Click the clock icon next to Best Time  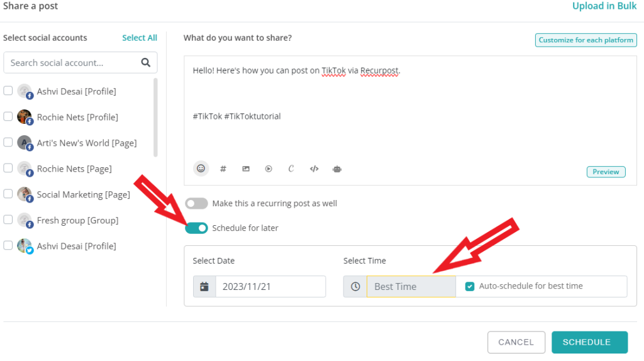point(355,287)
